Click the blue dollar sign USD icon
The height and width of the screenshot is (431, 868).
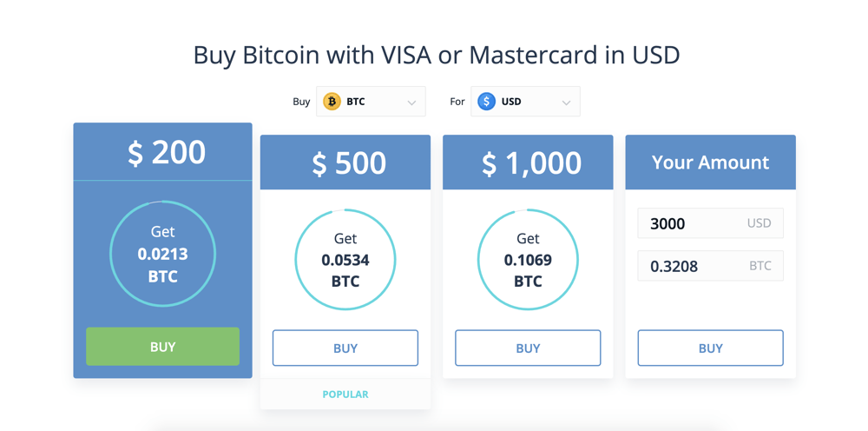pyautogui.click(x=487, y=102)
